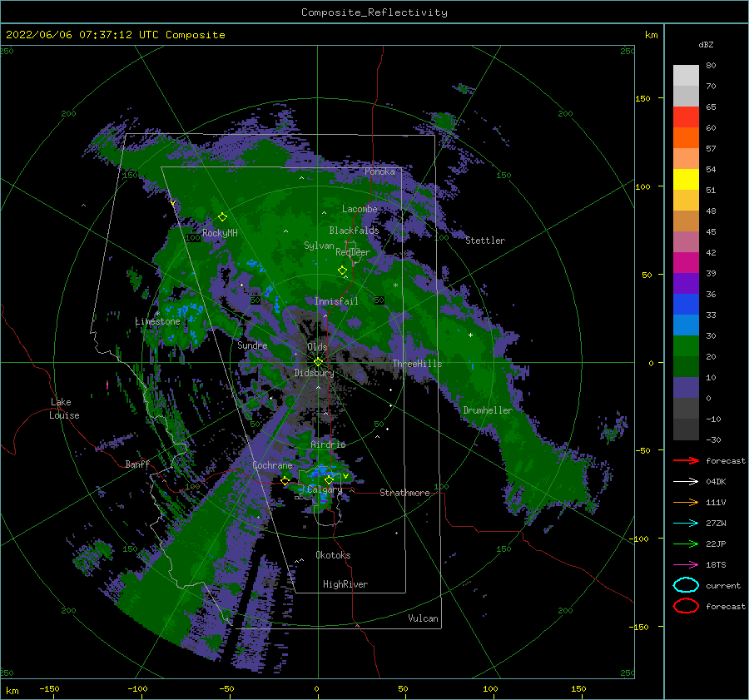The width and height of the screenshot is (749, 700).
Task: Click the dBZ heading above the color bar
Action: [x=706, y=44]
